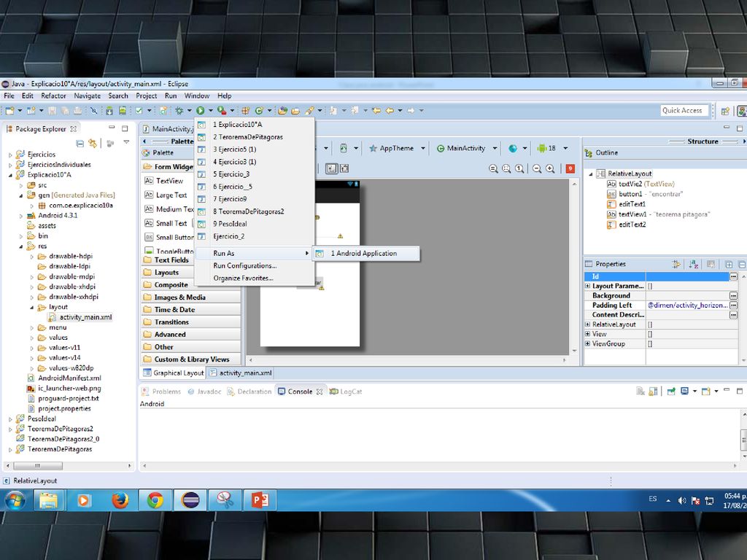Collapse the res folder

(x=21, y=246)
